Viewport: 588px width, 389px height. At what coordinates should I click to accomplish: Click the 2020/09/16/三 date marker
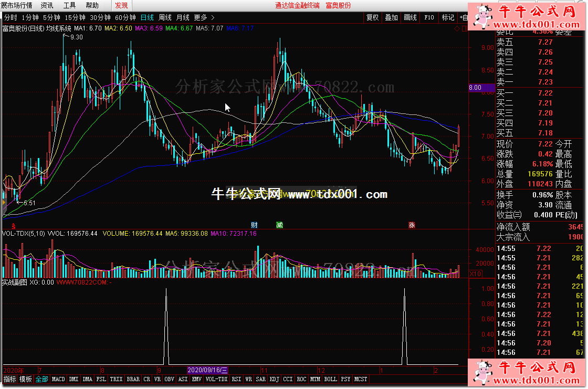tap(207, 370)
